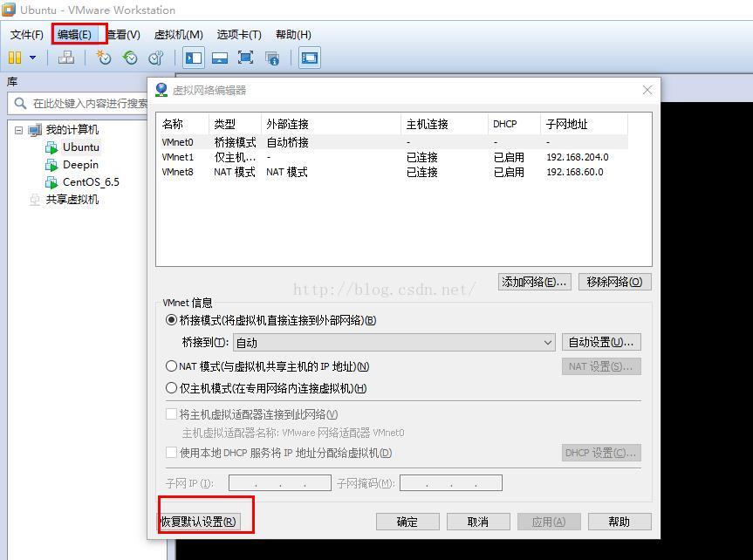The width and height of the screenshot is (753, 560).
Task: Select the CentOS_6.5 virtual machine
Action: [x=91, y=182]
